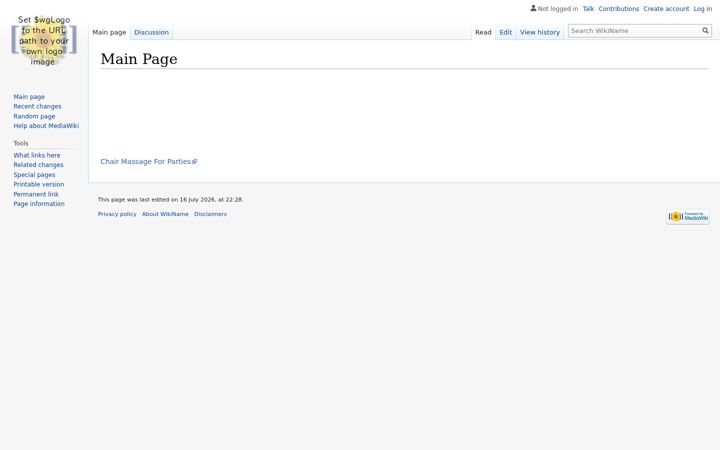Click Create account link
Viewport: 720px width, 450px height.
click(x=666, y=9)
